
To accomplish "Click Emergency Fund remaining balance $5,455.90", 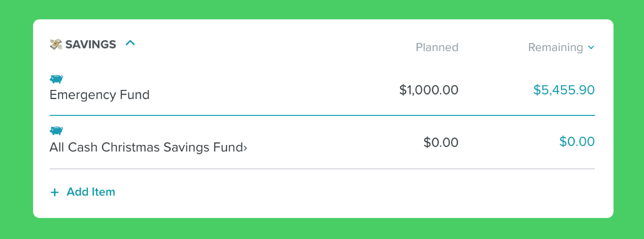I will tap(564, 90).
